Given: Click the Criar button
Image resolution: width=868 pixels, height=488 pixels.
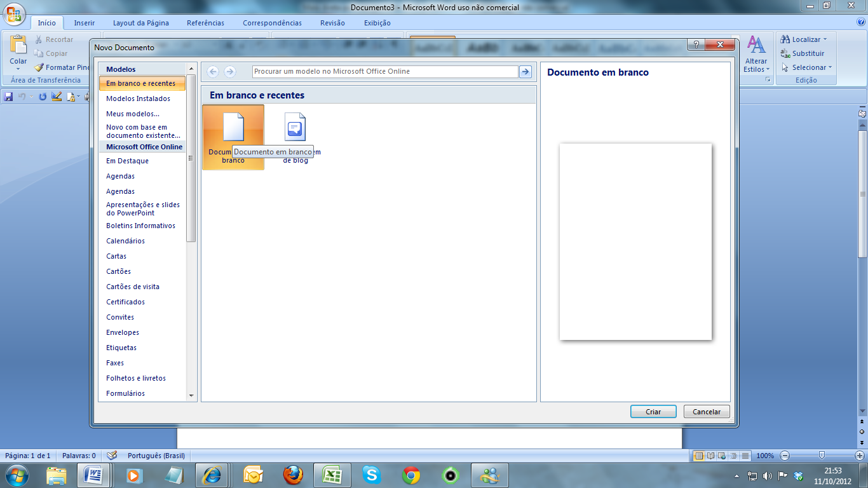Looking at the screenshot, I should [653, 412].
